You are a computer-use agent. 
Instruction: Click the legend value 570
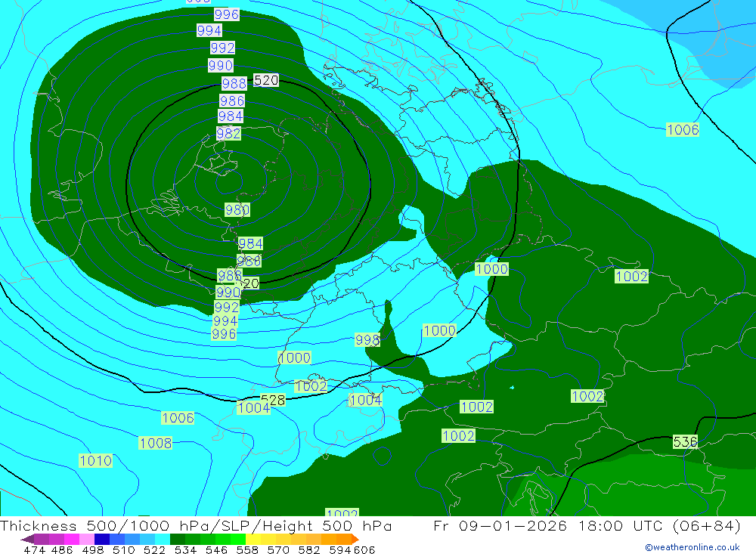click(x=278, y=550)
